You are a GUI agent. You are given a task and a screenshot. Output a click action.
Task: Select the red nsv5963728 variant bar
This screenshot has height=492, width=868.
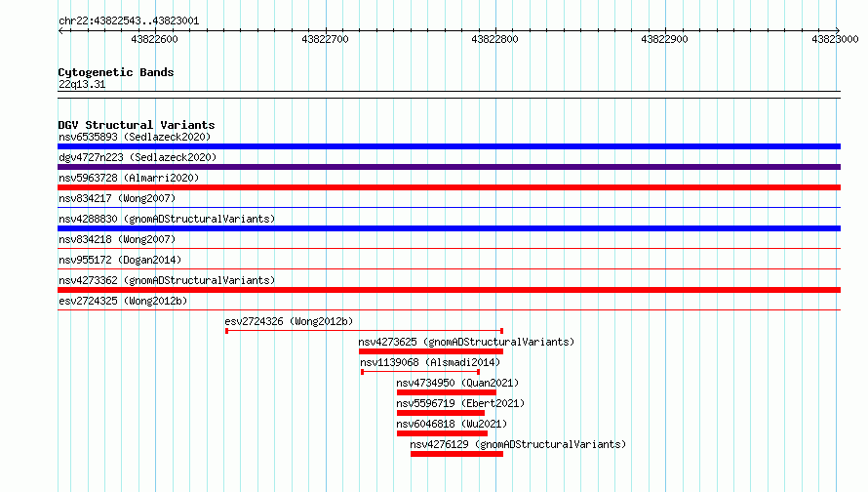pyautogui.click(x=449, y=187)
